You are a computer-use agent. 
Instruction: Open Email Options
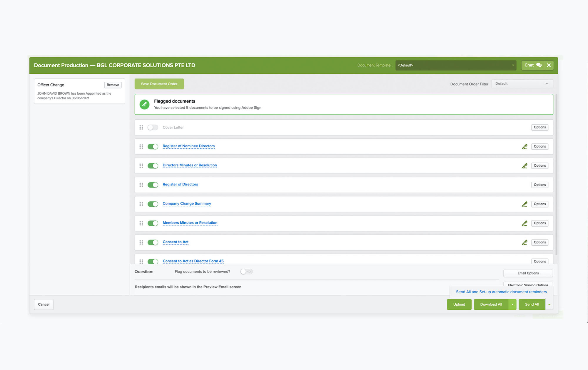click(528, 273)
